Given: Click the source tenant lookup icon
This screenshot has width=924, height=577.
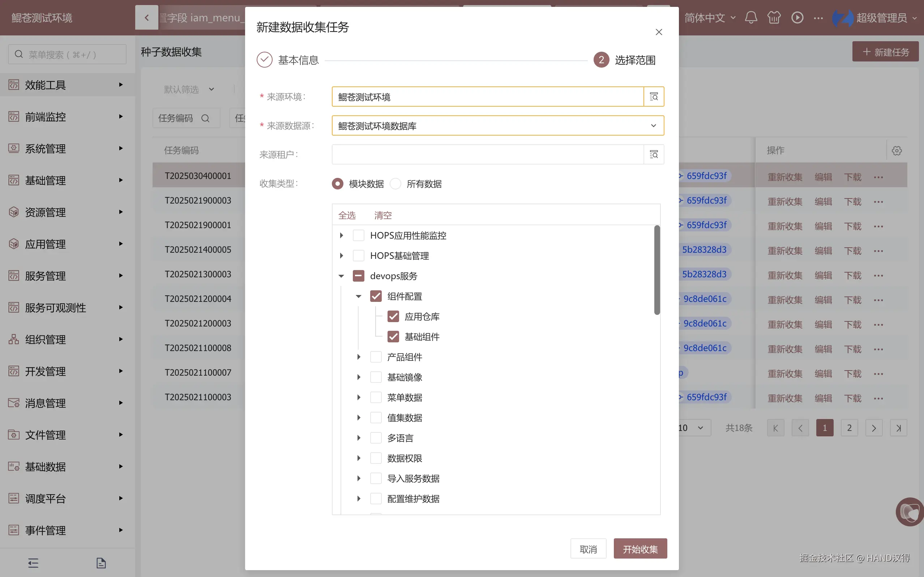Looking at the screenshot, I should (x=654, y=154).
